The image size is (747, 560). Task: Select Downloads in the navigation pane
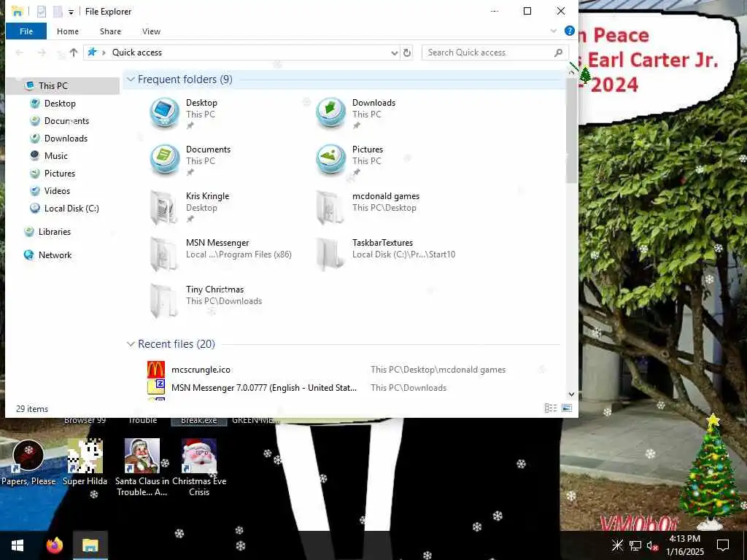click(66, 139)
